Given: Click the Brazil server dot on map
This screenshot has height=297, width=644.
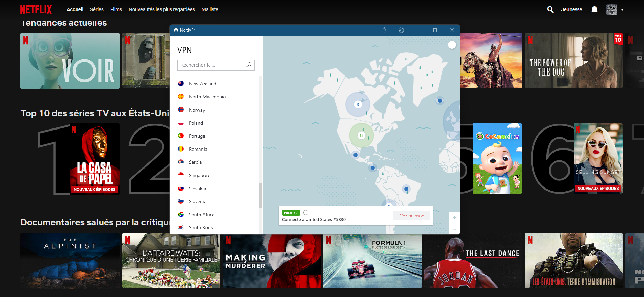Looking at the screenshot, I should click(406, 189).
